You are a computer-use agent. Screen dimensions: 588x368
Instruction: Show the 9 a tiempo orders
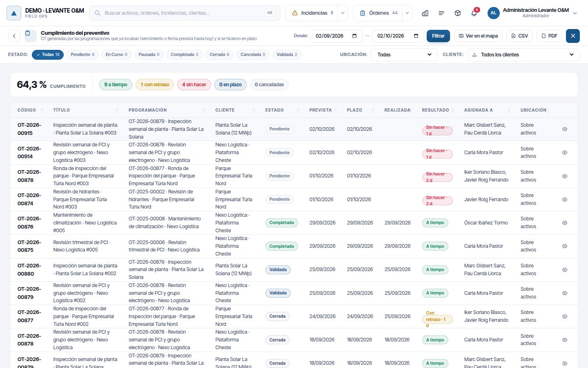(x=116, y=85)
